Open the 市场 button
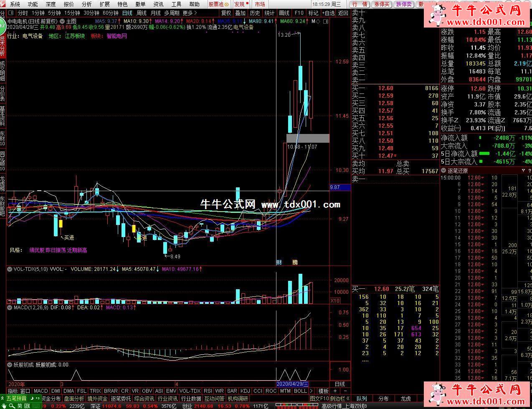Viewport: 532px width, 409px height. (x=260, y=4)
